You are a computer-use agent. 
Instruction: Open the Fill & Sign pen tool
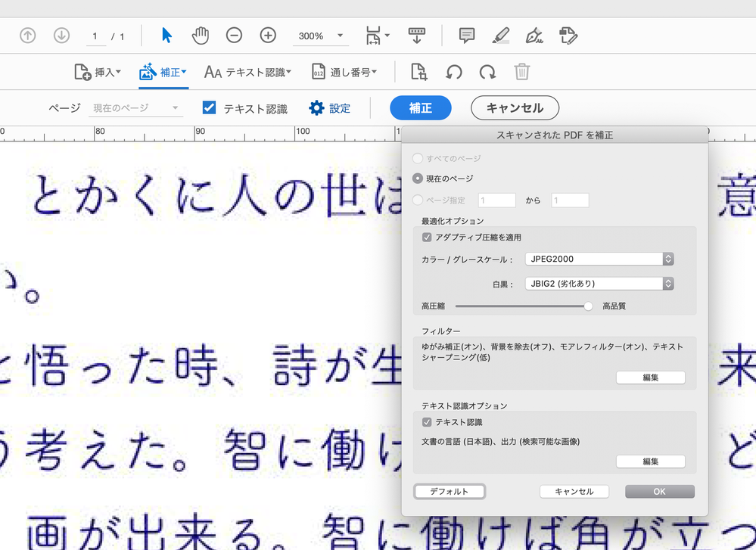click(x=533, y=35)
